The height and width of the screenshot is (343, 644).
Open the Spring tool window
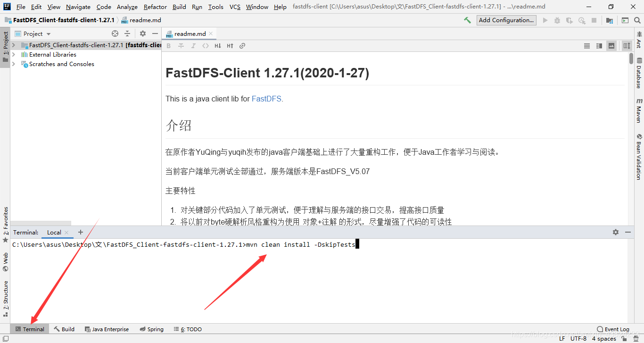[152, 329]
